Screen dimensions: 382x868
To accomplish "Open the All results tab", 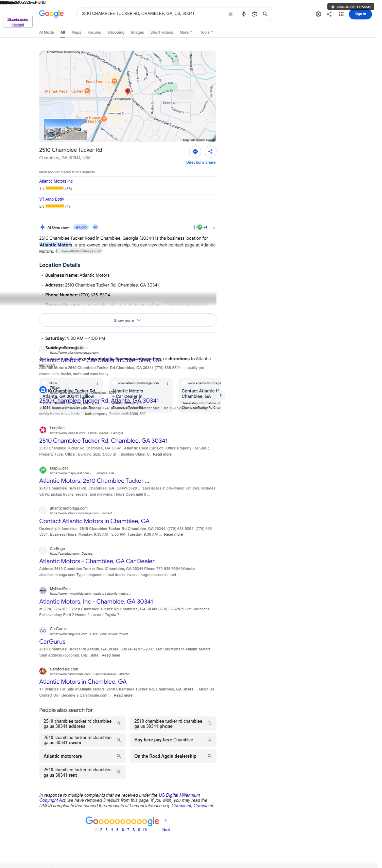I will point(63,32).
